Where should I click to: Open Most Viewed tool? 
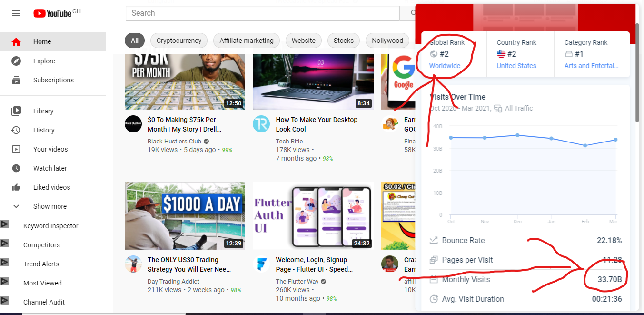(43, 283)
